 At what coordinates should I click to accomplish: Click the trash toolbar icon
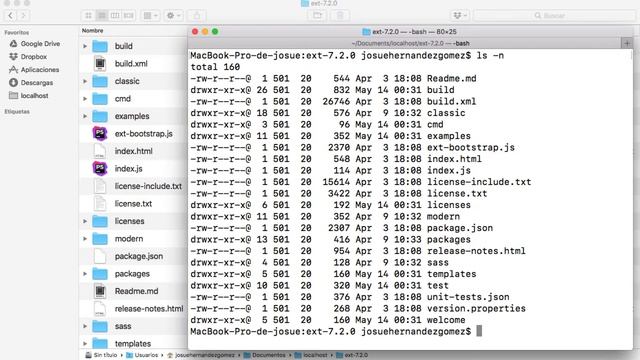point(340,16)
